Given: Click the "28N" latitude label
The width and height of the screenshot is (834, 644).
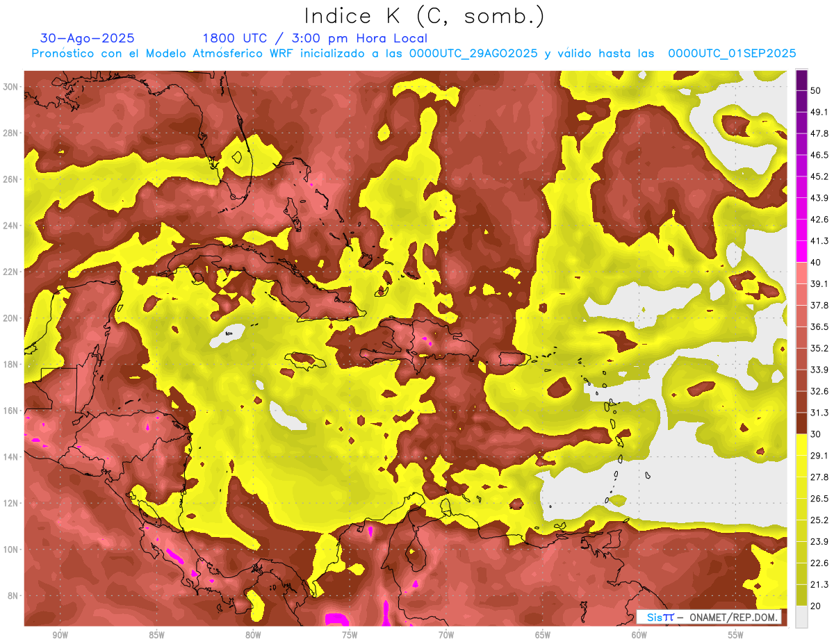Looking at the screenshot, I should coord(12,133).
